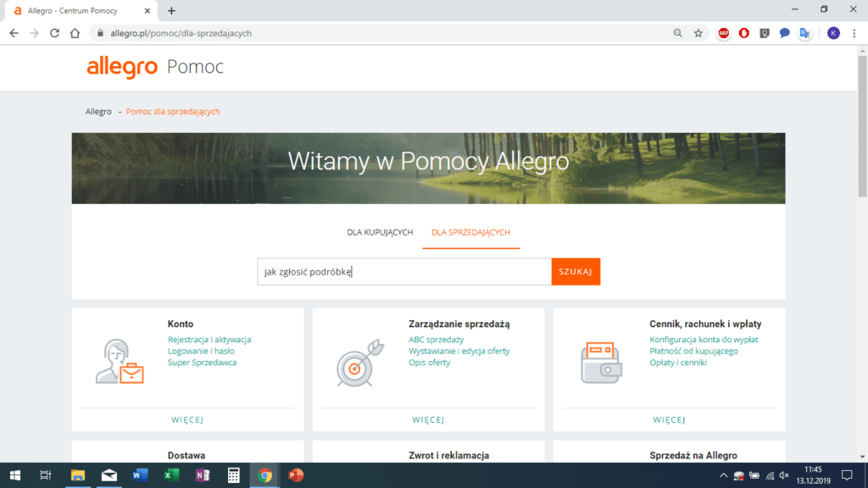The width and height of the screenshot is (868, 488).
Task: Open the Adblock Plus extension
Action: click(x=724, y=33)
